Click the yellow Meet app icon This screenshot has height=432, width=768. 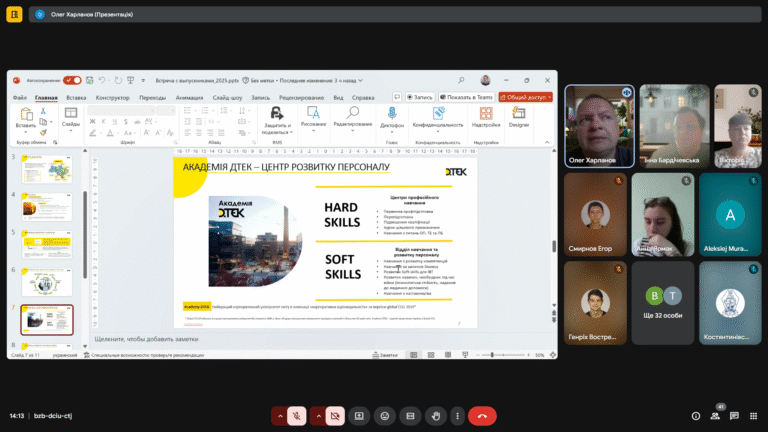(14, 14)
